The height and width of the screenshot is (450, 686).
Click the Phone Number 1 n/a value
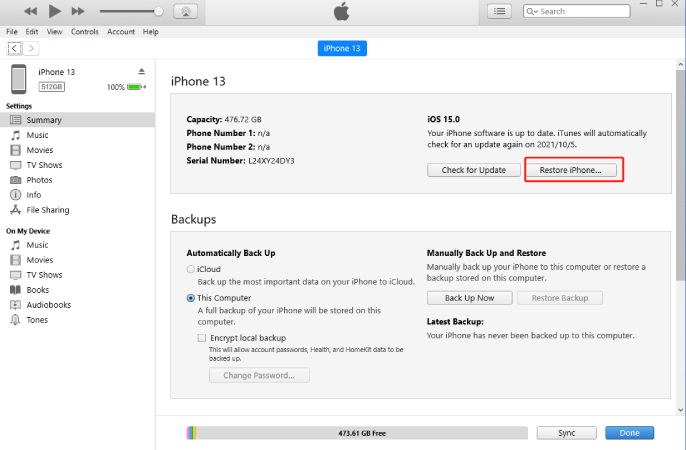264,133
